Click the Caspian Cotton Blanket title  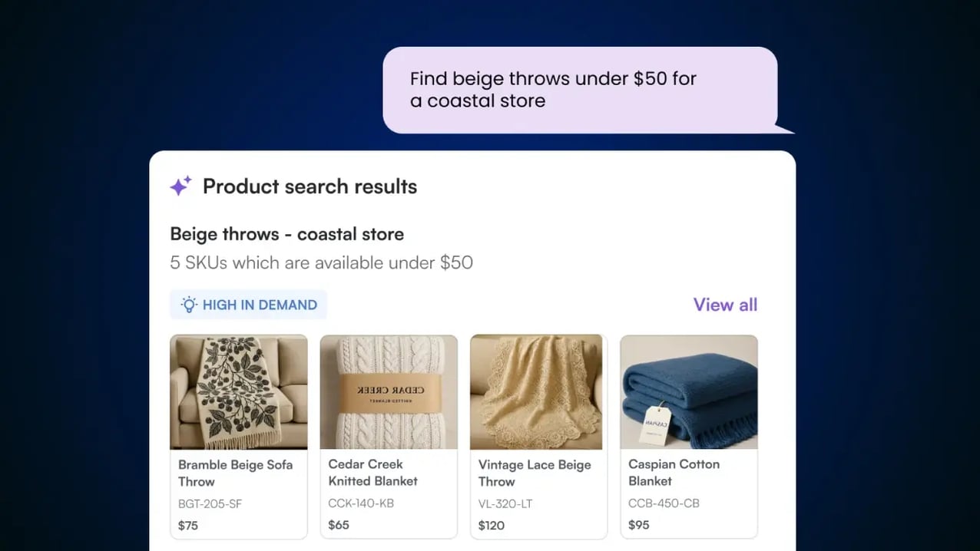(674, 473)
